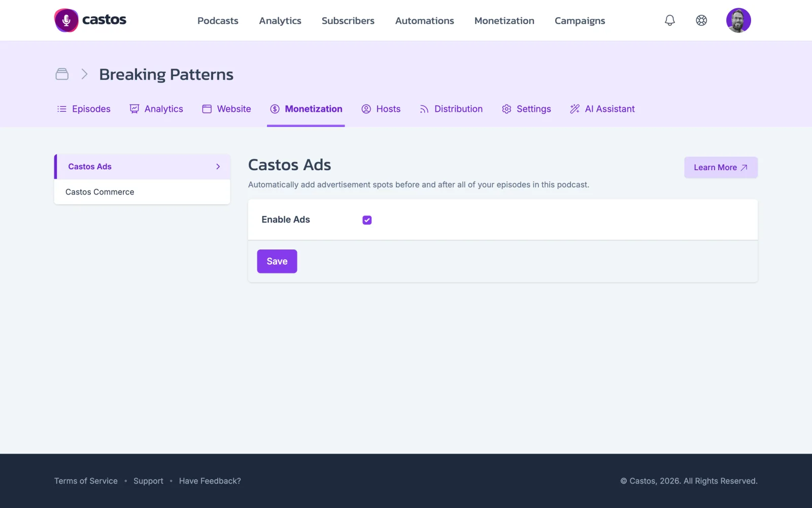This screenshot has height=508, width=812.
Task: Switch to the Website tab
Action: (227, 109)
